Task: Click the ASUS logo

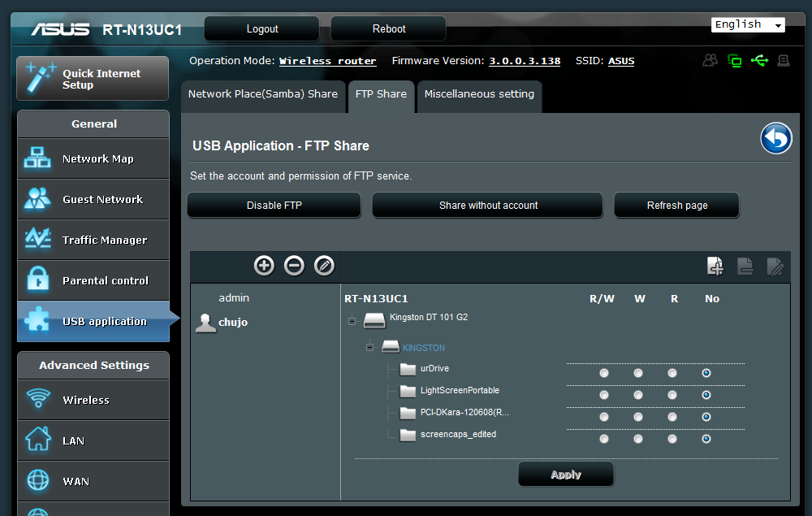Action: (x=61, y=29)
